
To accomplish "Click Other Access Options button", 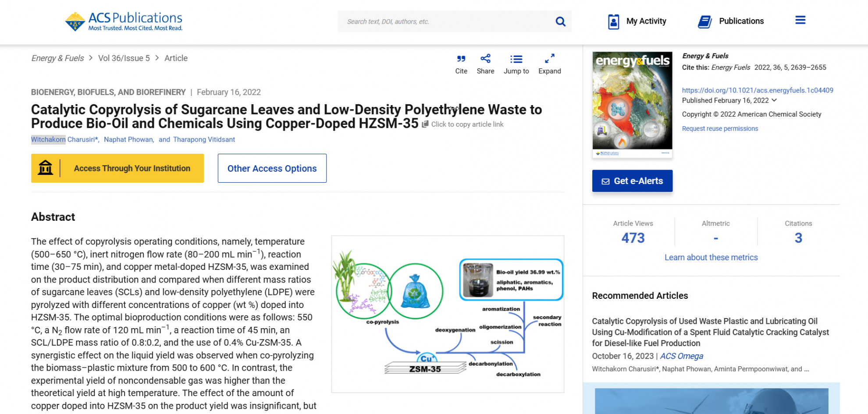I will (x=272, y=168).
